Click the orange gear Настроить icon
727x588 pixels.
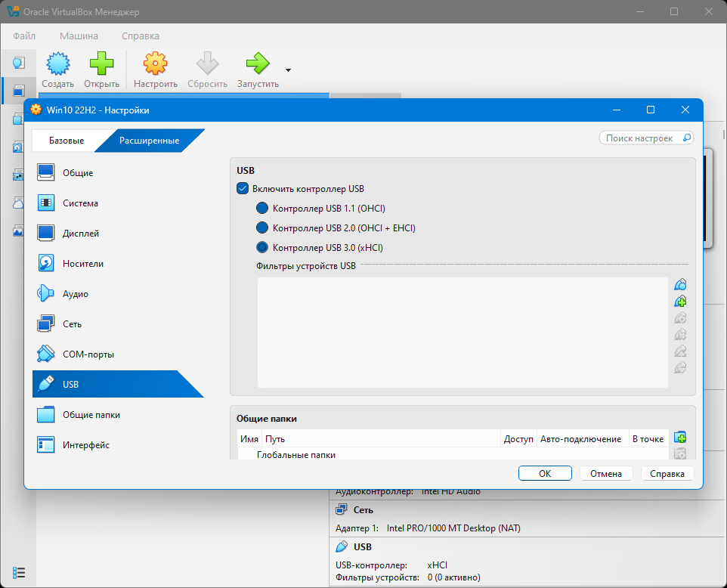156,64
